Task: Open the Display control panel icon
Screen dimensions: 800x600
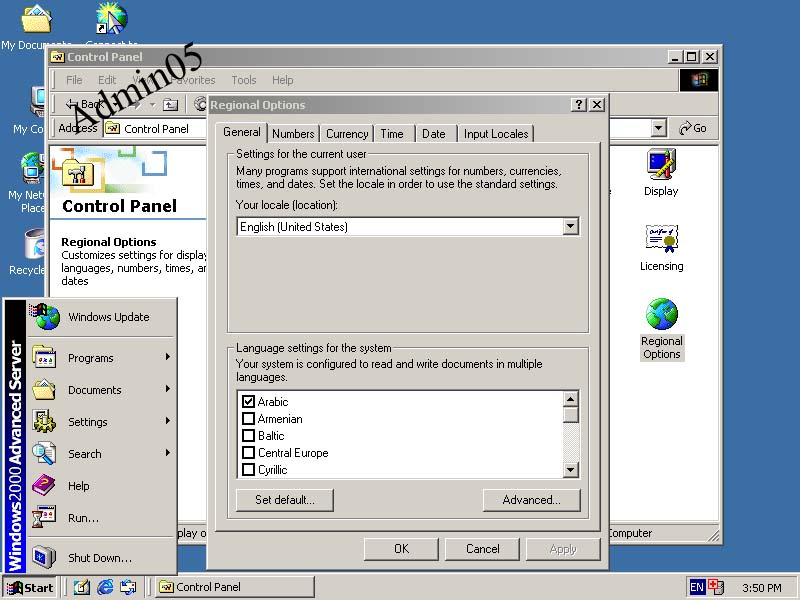Action: (x=661, y=164)
